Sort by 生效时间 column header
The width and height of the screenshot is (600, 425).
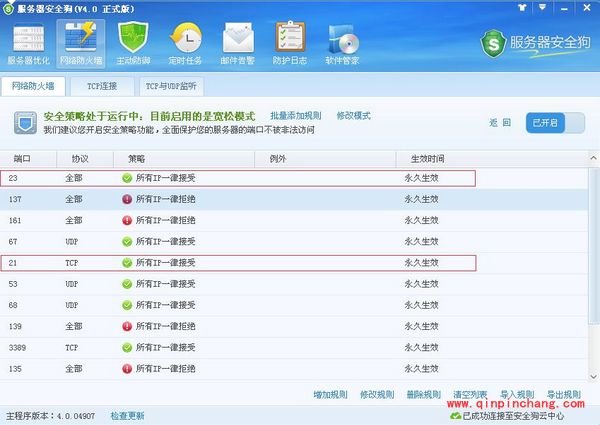[x=492, y=159]
